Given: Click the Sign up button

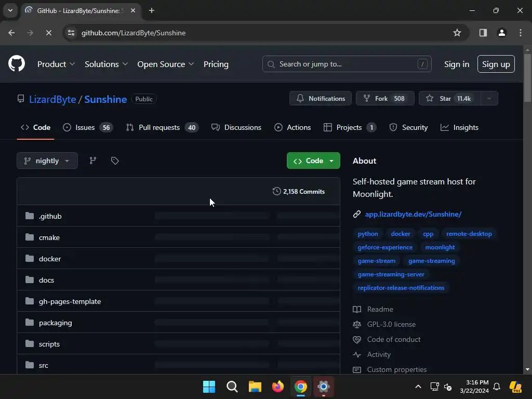Looking at the screenshot, I should [496, 64].
